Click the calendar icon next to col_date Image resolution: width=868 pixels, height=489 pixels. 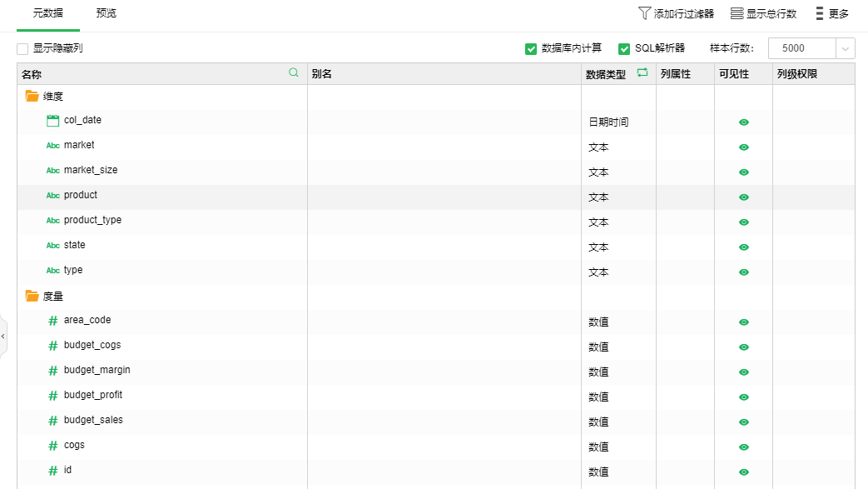pos(52,121)
